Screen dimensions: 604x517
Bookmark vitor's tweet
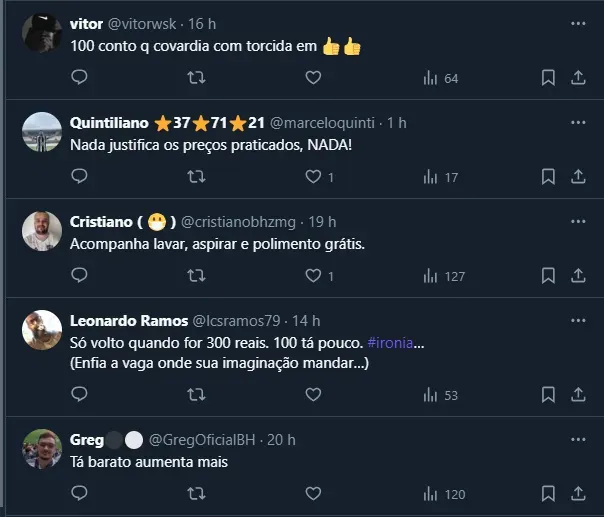(x=548, y=77)
